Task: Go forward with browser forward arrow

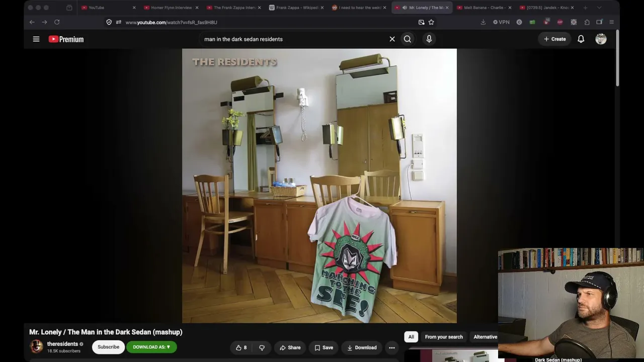Action: (44, 22)
